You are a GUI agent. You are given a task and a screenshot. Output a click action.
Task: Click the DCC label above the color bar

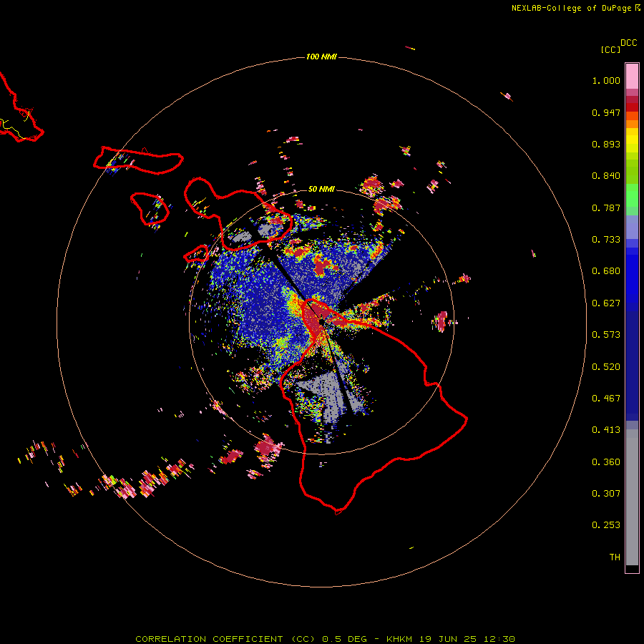point(629,43)
